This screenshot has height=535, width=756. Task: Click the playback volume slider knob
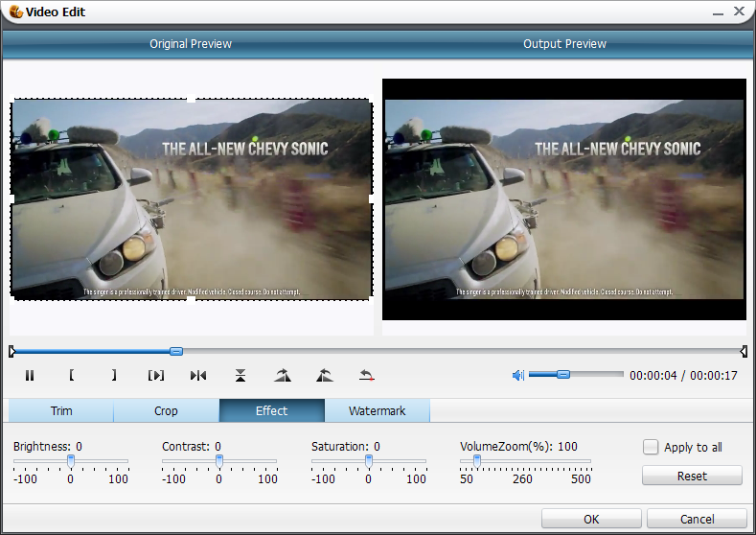pos(563,374)
